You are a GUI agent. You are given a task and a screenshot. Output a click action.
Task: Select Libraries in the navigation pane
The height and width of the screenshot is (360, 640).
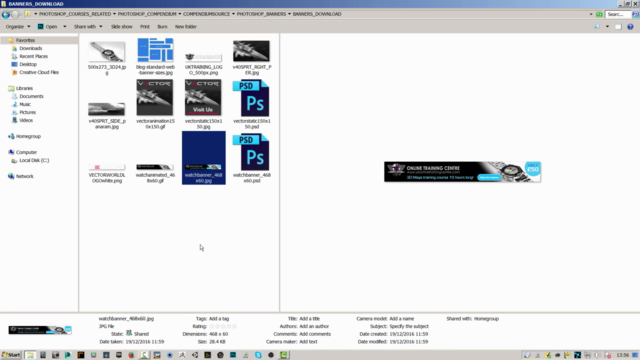24,88
